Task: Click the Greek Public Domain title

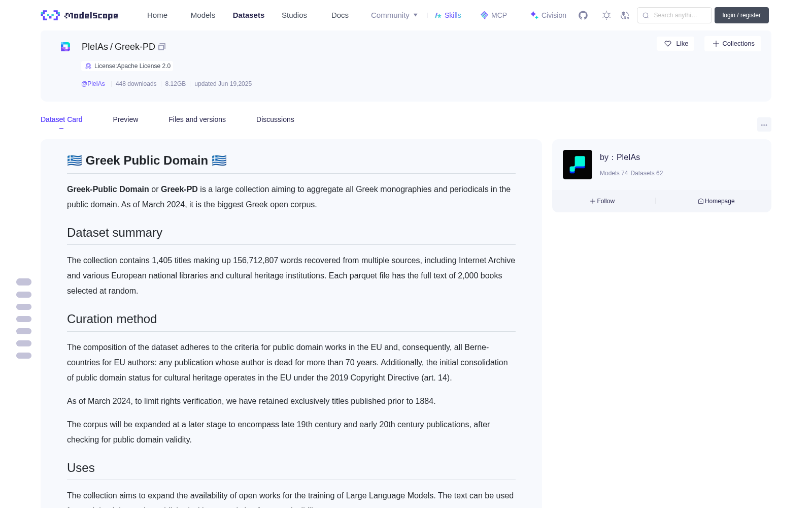Action: pyautogui.click(x=147, y=161)
